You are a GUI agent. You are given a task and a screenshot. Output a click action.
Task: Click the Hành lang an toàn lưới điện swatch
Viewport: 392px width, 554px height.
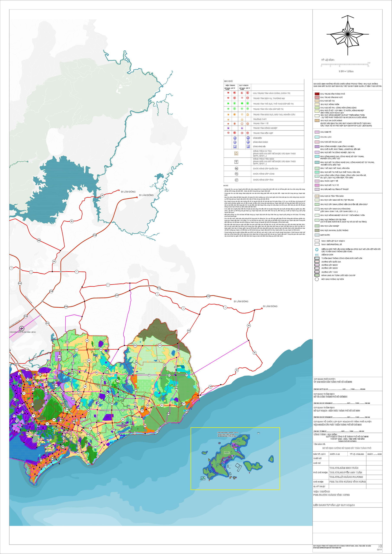[317, 275]
